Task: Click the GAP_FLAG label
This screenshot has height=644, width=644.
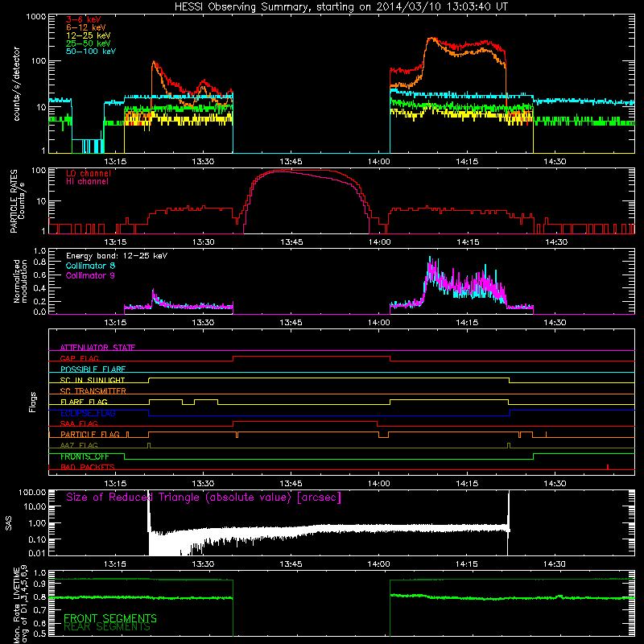Action: coord(79,358)
